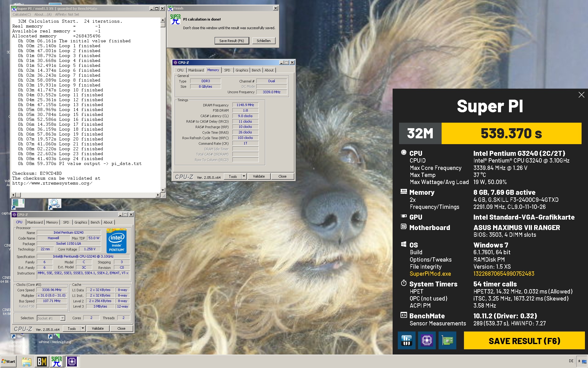Click DRAM Frequency value 1148.9 MHz
The height and width of the screenshot is (368, 588).
point(245,105)
